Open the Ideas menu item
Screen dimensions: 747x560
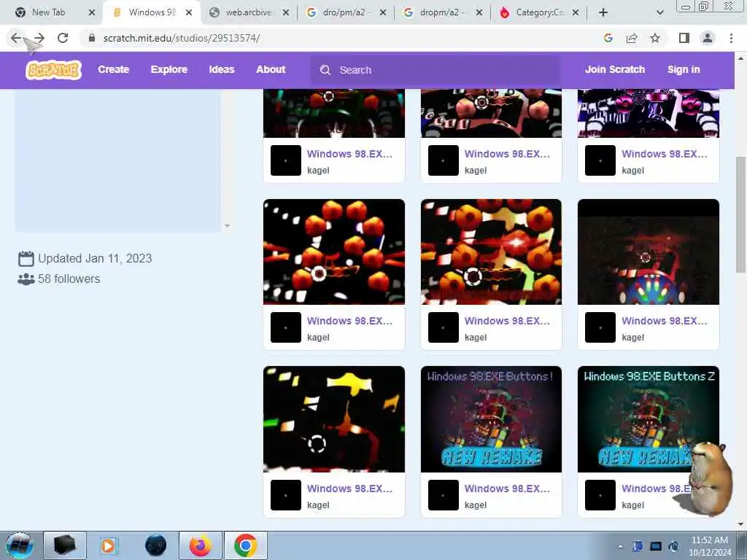[222, 69]
